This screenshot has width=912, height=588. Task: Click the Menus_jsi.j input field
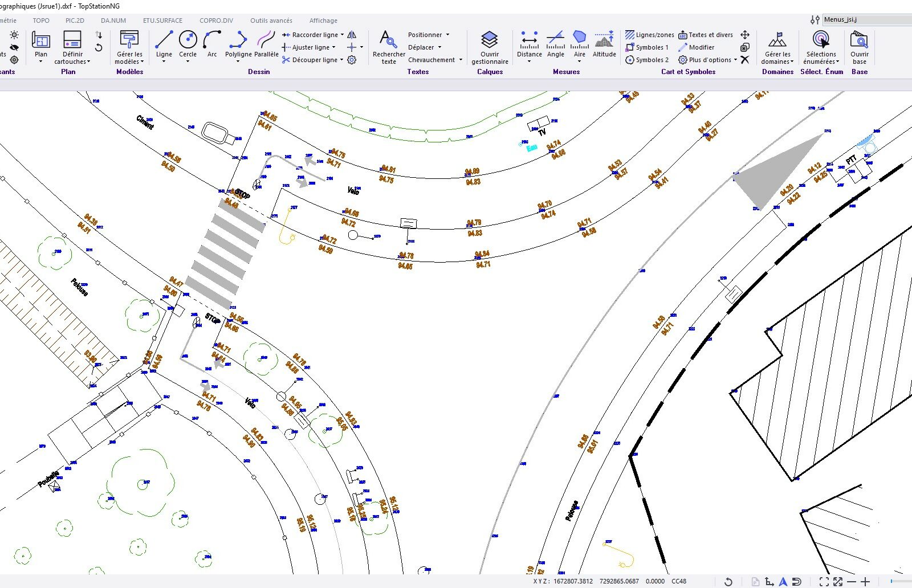(867, 19)
